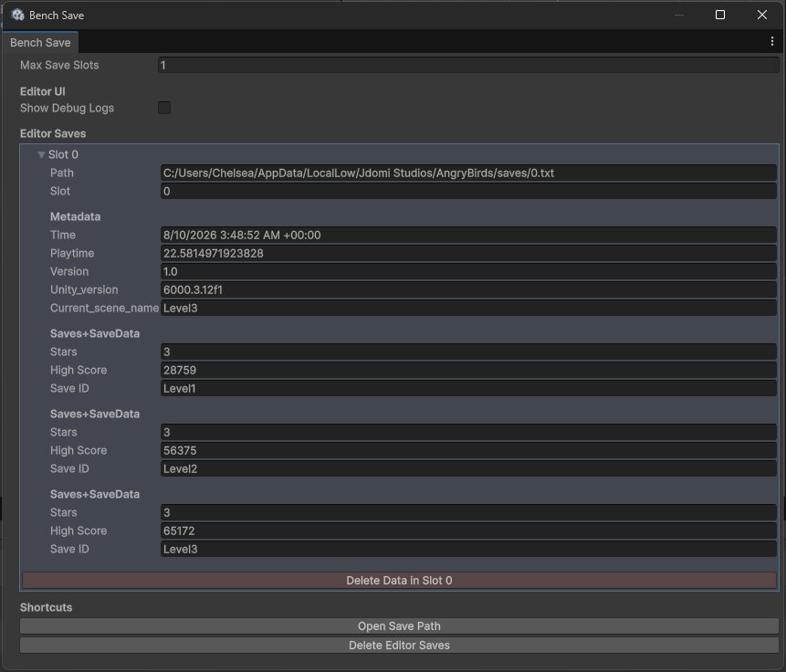Click the Playtime label
Screen dimensions: 786x672
(72, 253)
